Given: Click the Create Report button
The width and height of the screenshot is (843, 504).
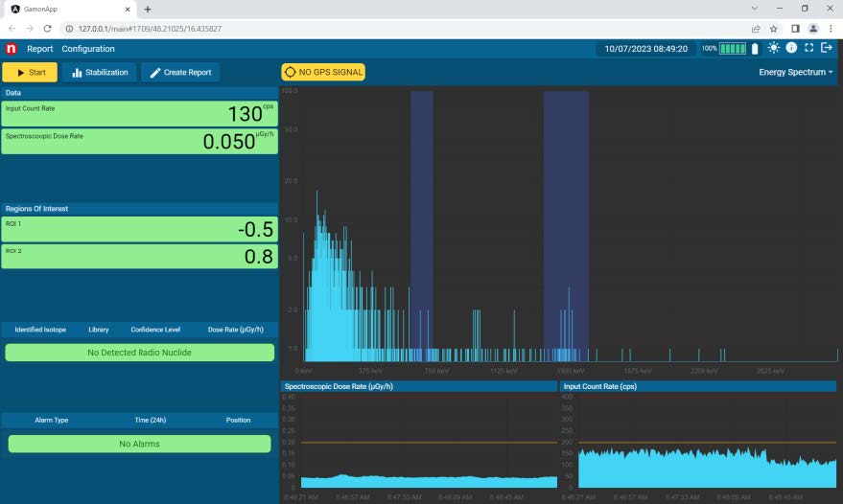Looking at the screenshot, I should 180,72.
